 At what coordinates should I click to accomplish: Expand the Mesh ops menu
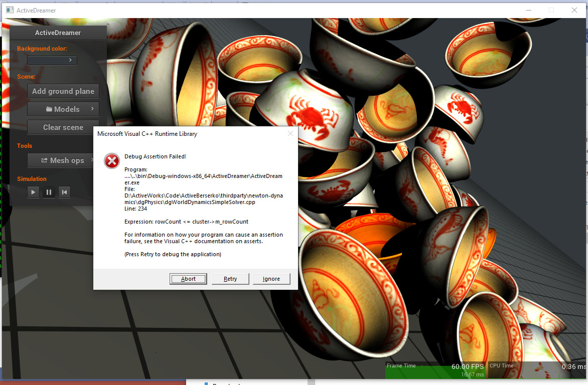[63, 160]
